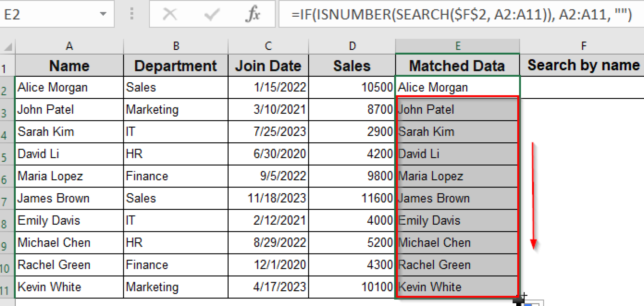
Task: Click the cell with date 6/30/2020
Action: tap(268, 154)
